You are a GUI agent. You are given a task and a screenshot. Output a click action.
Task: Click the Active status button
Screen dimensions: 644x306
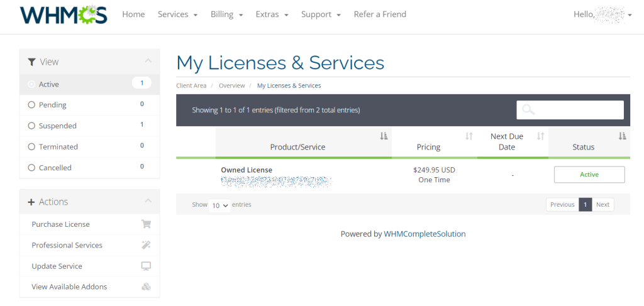(x=589, y=174)
